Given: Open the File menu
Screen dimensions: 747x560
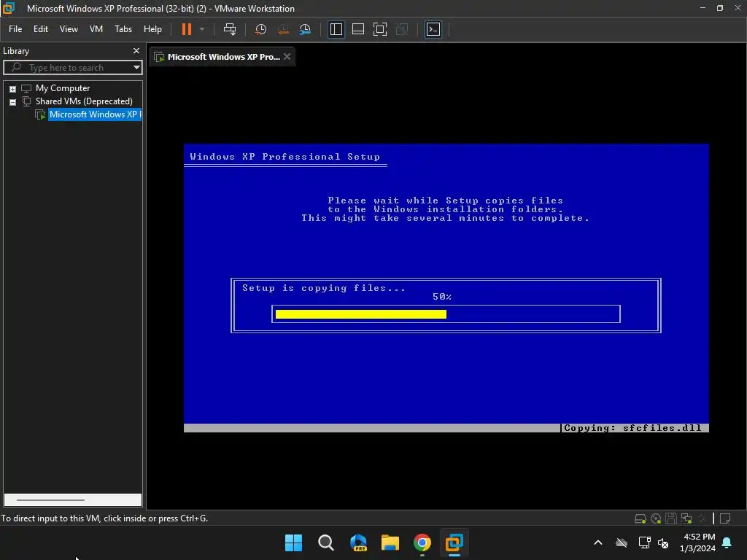Looking at the screenshot, I should (x=15, y=29).
